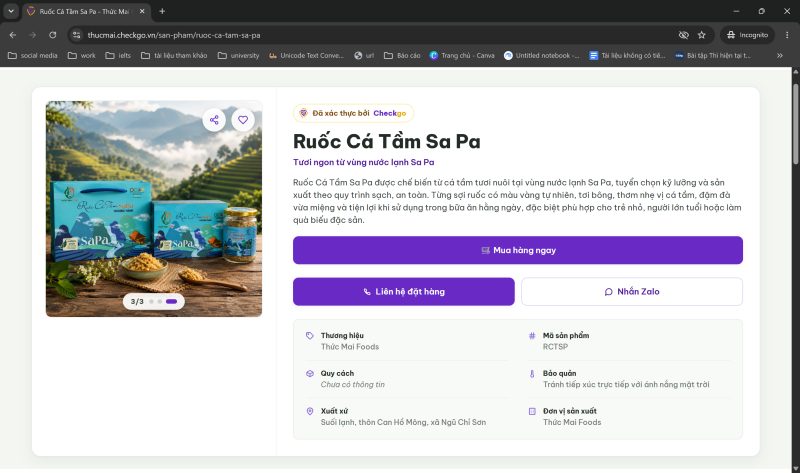Click the Bảo quản thermometer icon
Viewport: 800px width, 473px height.
(x=532, y=374)
